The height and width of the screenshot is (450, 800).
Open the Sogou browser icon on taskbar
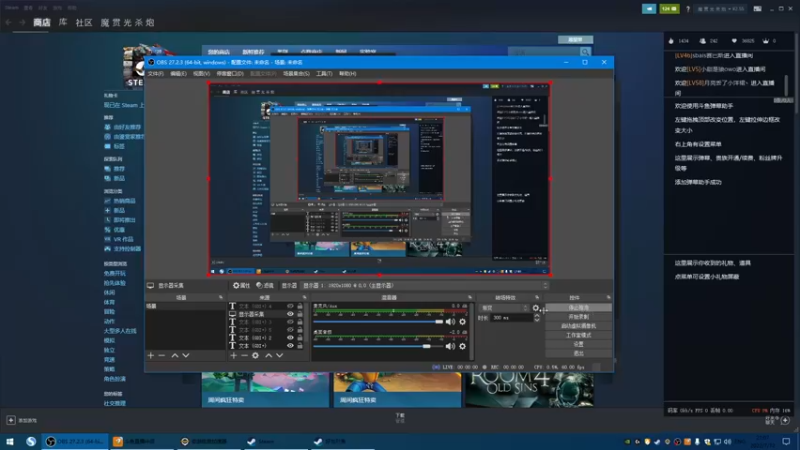(31, 441)
